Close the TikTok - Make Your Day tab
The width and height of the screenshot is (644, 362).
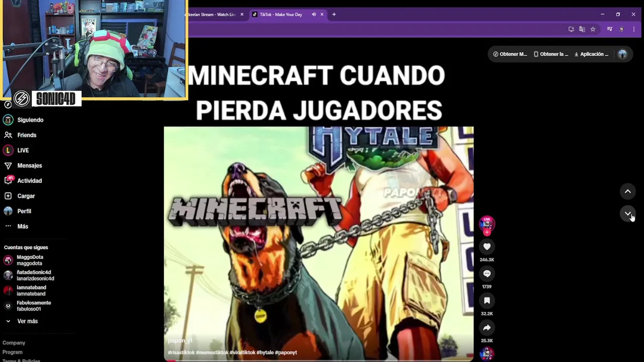point(322,15)
